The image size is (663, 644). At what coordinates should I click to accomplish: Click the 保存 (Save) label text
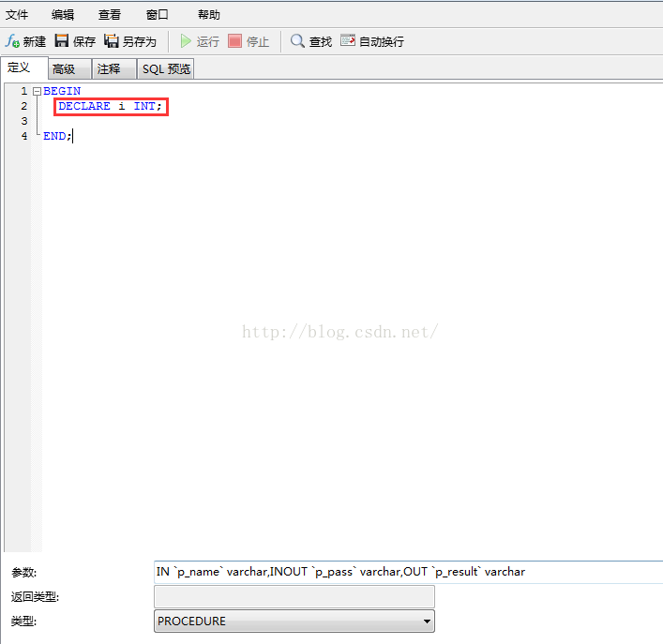[x=84, y=41]
